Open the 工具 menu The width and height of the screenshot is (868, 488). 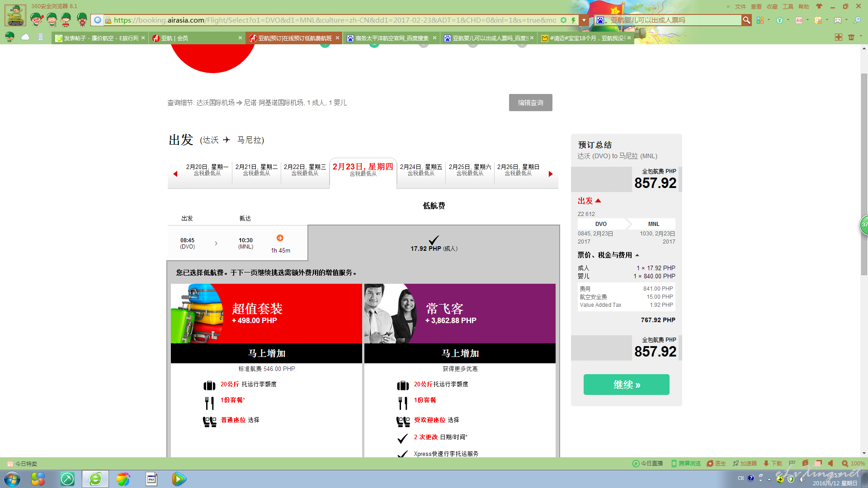point(788,6)
